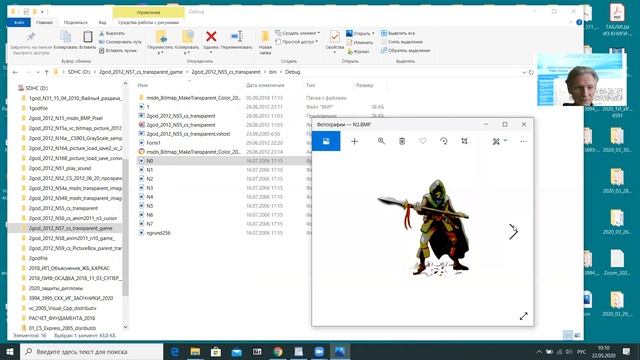Navigate to bin breadcrumb segment
The width and height of the screenshot is (640, 360).
(273, 72)
